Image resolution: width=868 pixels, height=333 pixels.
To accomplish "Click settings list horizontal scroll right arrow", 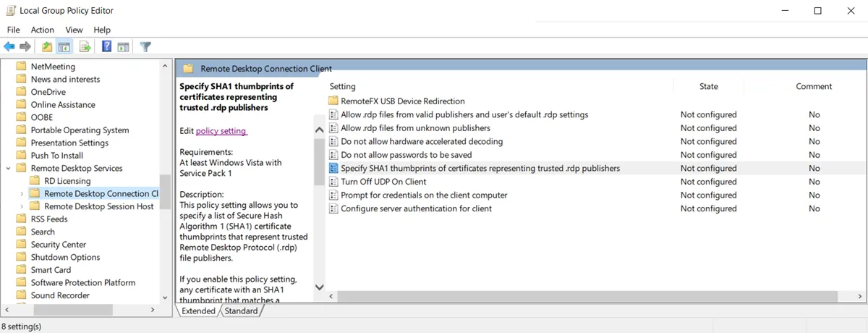I will 861,296.
